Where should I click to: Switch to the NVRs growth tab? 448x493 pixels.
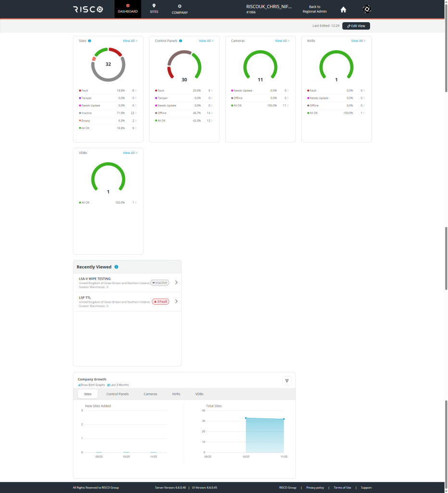point(176,393)
